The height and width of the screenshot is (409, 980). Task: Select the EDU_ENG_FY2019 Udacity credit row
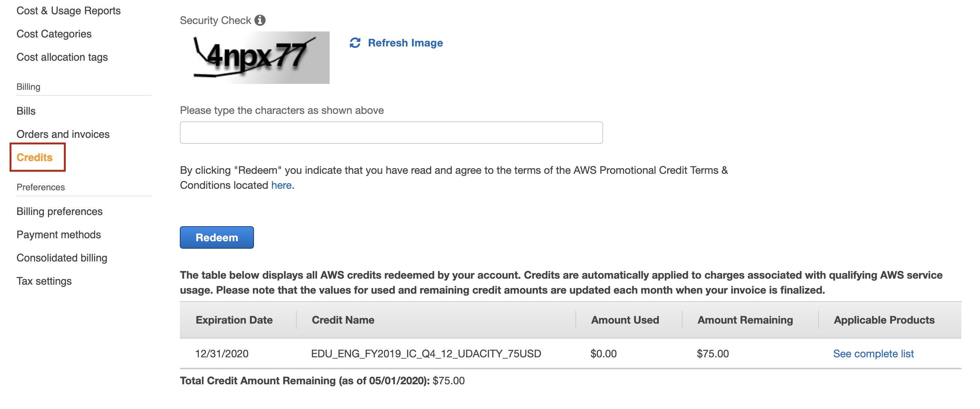pyautogui.click(x=425, y=354)
